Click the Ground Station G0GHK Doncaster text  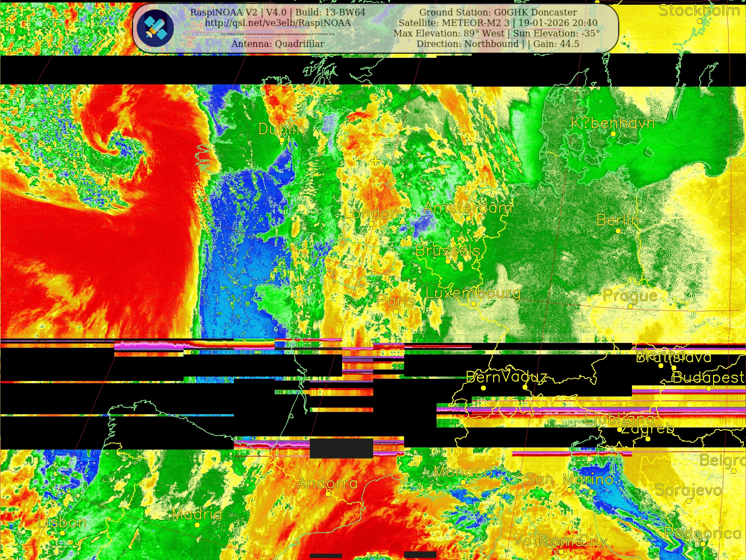[498, 12]
